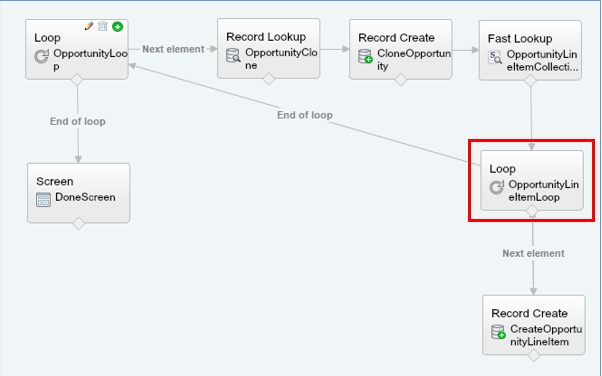Screen dimensions: 602x376
Task: Select the 'End of loop' label above DoneScreen
Action: pyautogui.click(x=78, y=121)
